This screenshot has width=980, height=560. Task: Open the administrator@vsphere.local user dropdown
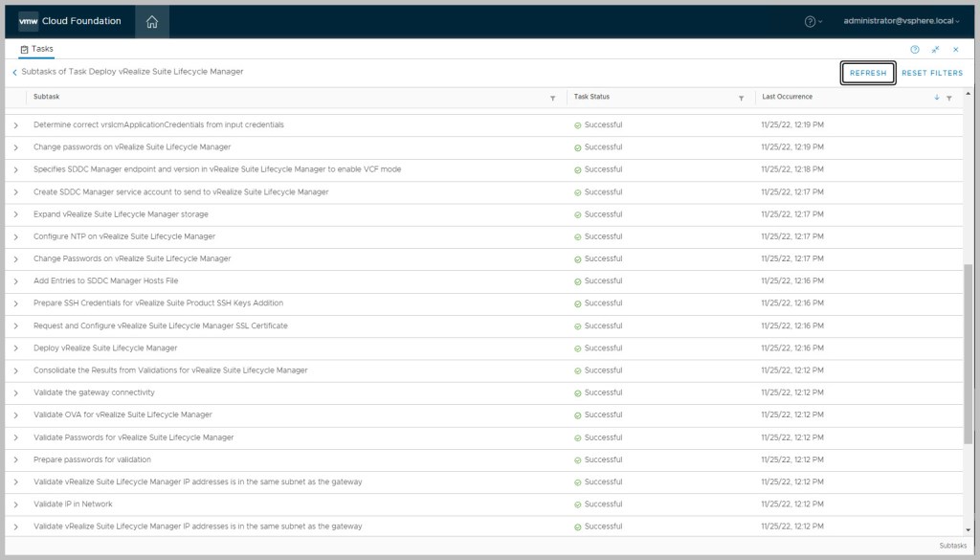pyautogui.click(x=902, y=21)
